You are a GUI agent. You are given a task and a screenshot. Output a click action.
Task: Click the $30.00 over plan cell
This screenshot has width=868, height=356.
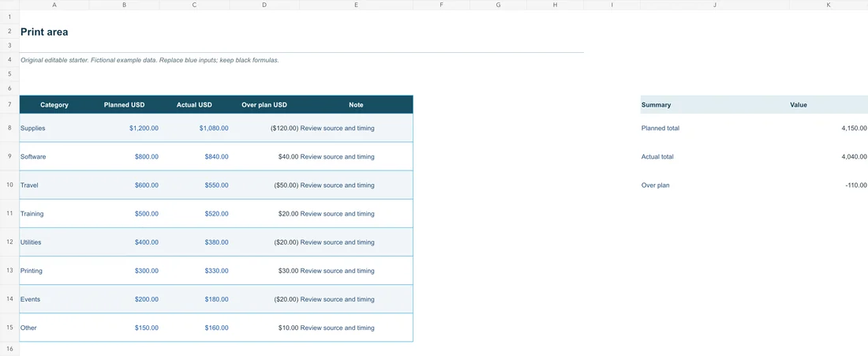click(264, 271)
